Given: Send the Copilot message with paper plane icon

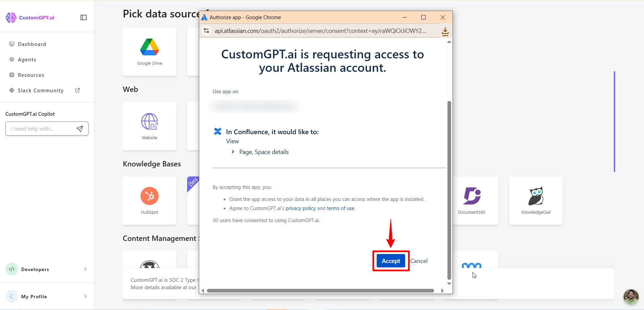Looking at the screenshot, I should (80, 129).
